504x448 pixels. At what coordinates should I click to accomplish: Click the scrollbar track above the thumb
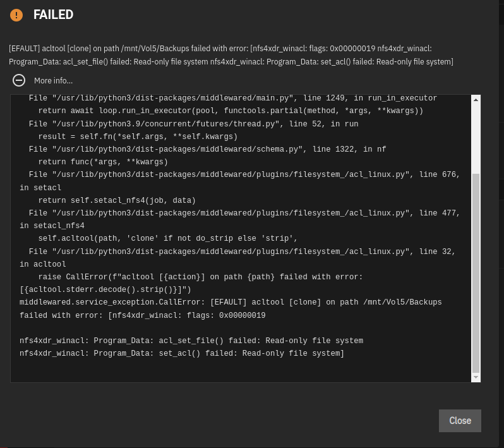tap(476, 139)
